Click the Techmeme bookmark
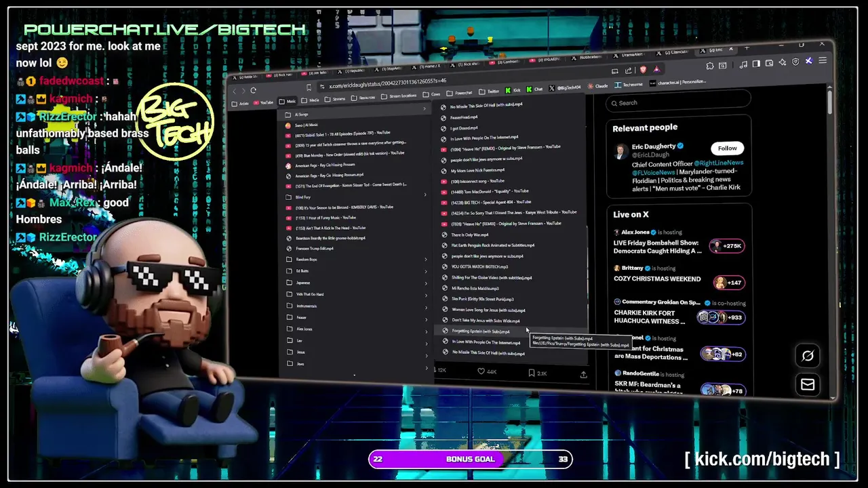The image size is (868, 488). 629,85
